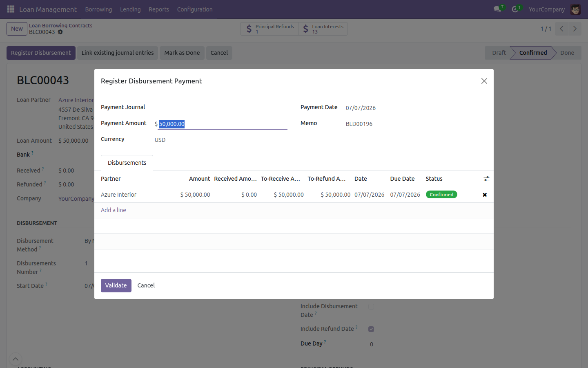The height and width of the screenshot is (368, 588).
Task: Click Add a line link
Action: pyautogui.click(x=114, y=210)
